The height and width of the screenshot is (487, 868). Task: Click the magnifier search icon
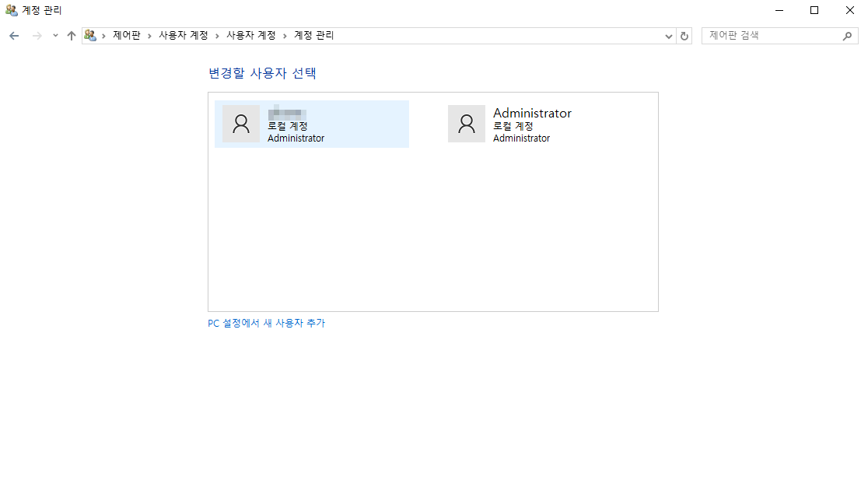click(848, 36)
